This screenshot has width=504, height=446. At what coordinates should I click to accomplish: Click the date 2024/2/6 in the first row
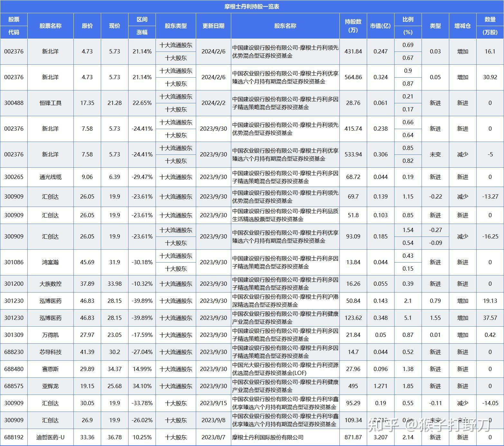tap(213, 51)
